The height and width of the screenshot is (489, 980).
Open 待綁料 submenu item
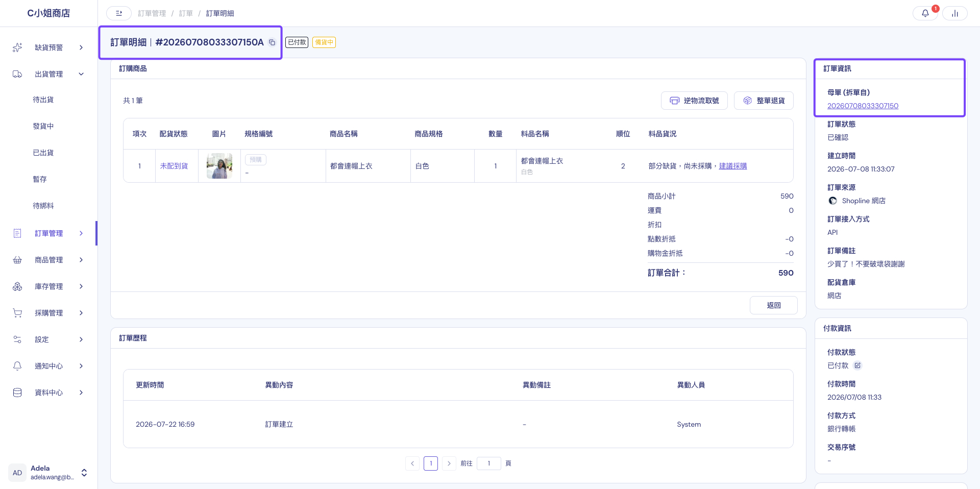point(43,206)
